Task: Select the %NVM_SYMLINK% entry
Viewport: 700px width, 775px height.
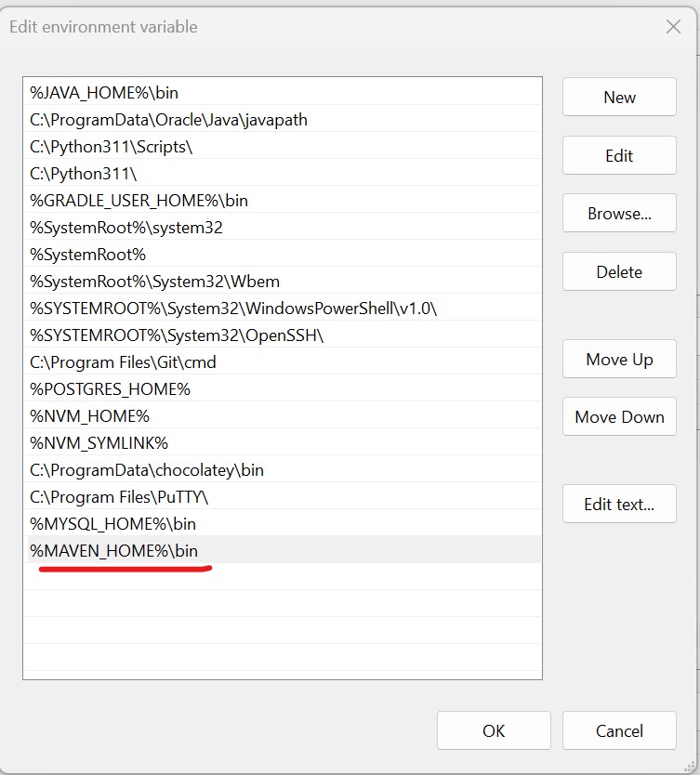Action: 99,443
